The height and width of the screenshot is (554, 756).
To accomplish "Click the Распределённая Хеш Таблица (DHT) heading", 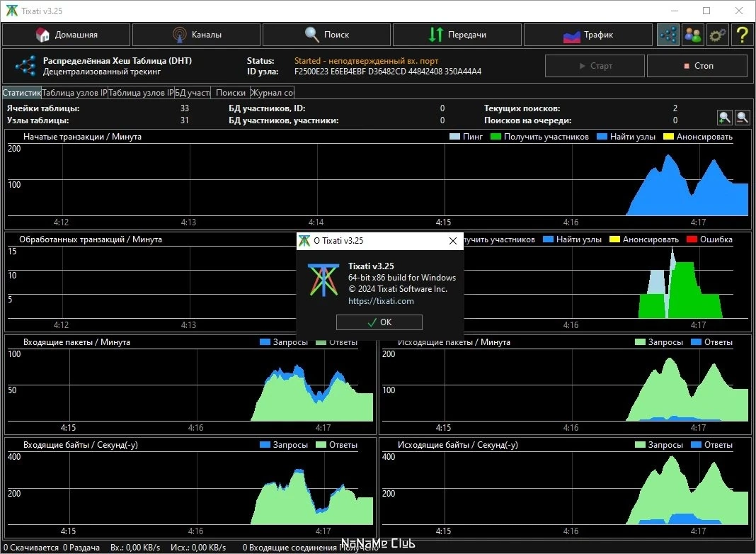I will (118, 61).
